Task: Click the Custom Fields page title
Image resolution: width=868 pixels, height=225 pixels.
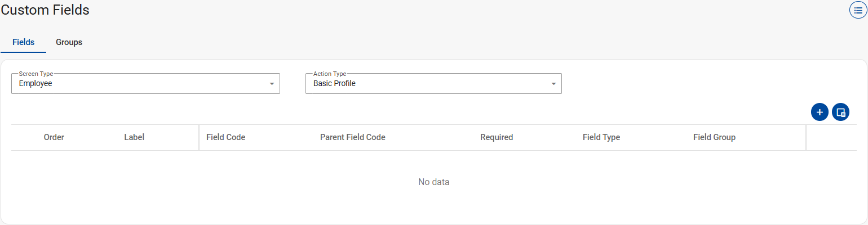Action: pyautogui.click(x=45, y=10)
